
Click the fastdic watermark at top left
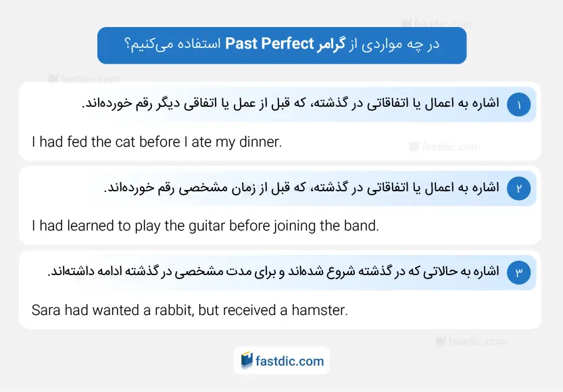[84, 78]
